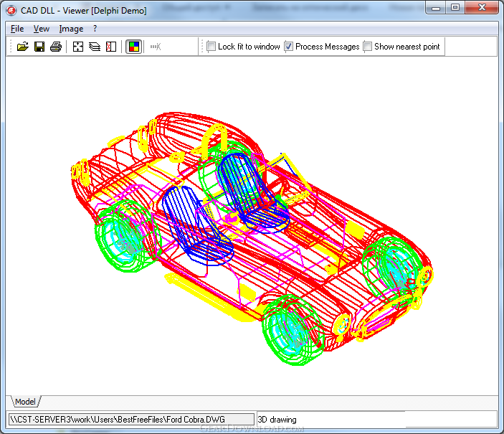This screenshot has width=504, height=434.
Task: Uncheck the Process Messages checkbox
Action: tap(289, 47)
